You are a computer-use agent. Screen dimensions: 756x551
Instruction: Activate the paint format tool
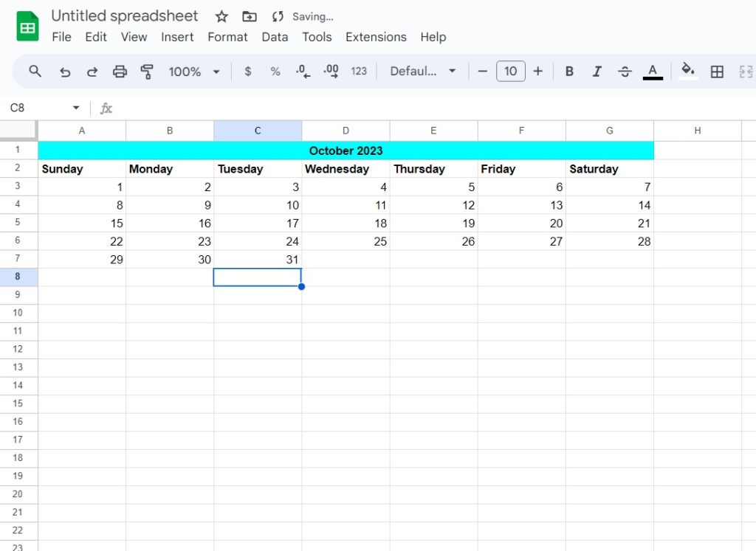pyautogui.click(x=147, y=72)
